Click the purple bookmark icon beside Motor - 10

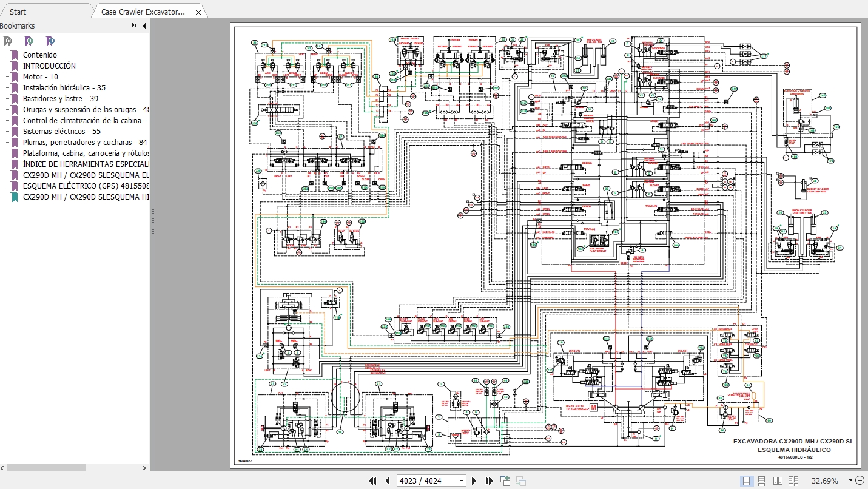[15, 76]
